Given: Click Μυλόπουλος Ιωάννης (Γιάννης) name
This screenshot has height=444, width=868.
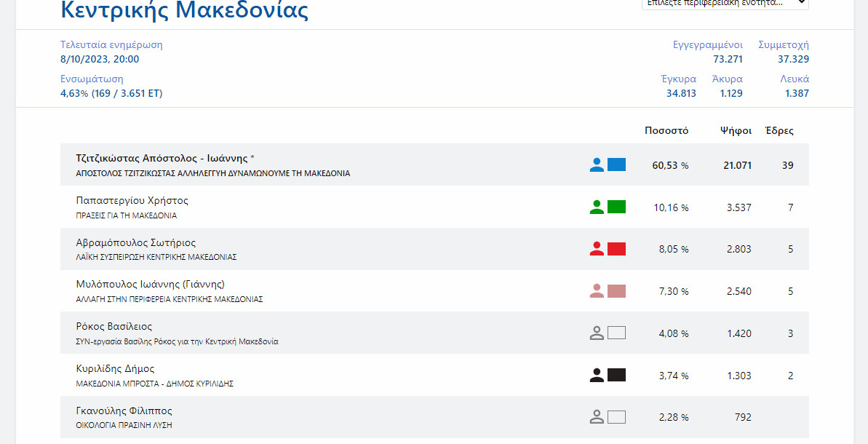Looking at the screenshot, I should click(150, 284).
